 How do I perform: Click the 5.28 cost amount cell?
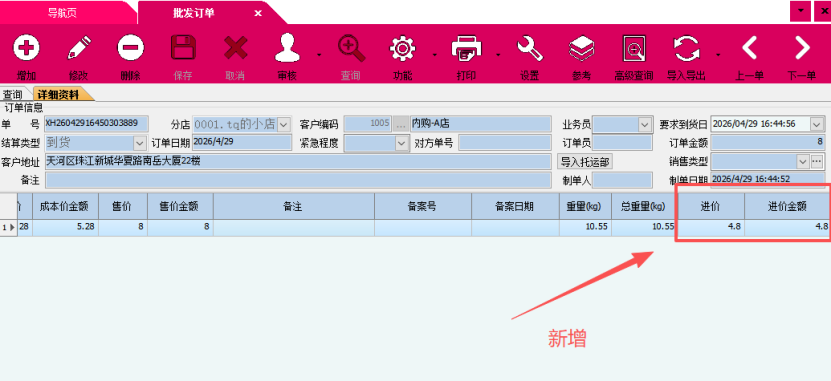[65, 227]
